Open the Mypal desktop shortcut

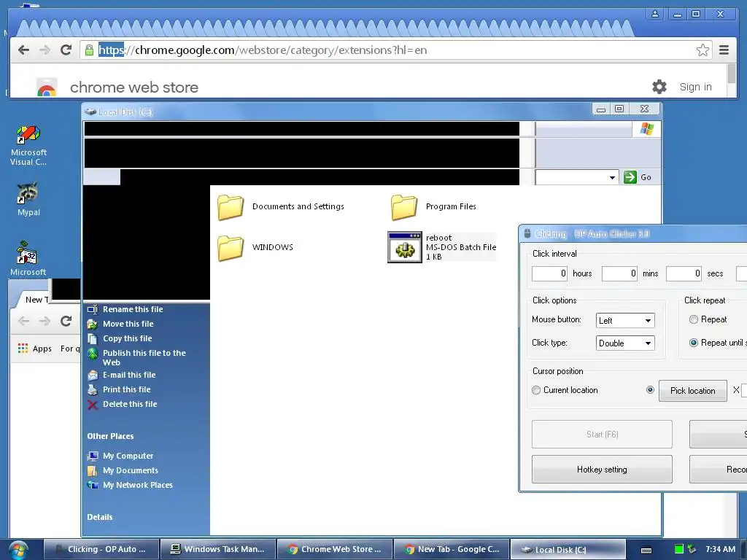pyautogui.click(x=28, y=200)
